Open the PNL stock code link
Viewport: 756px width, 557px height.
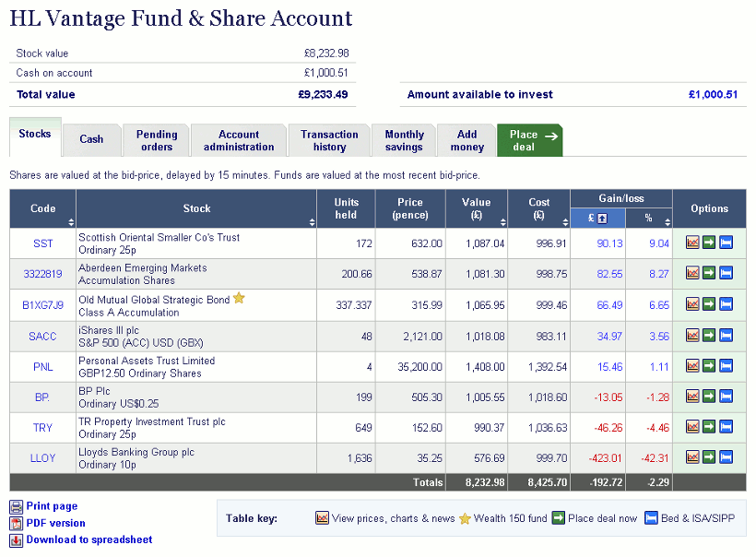click(x=43, y=367)
